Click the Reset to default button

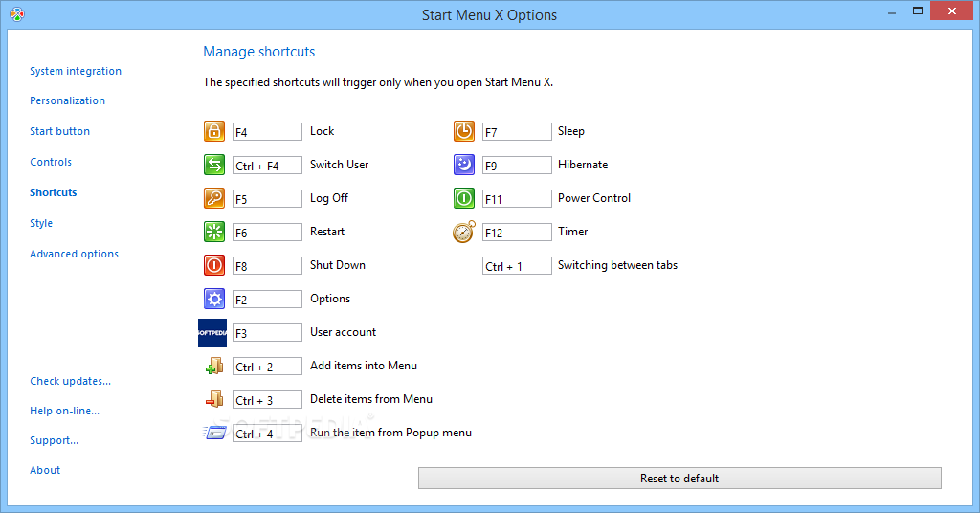tap(679, 478)
